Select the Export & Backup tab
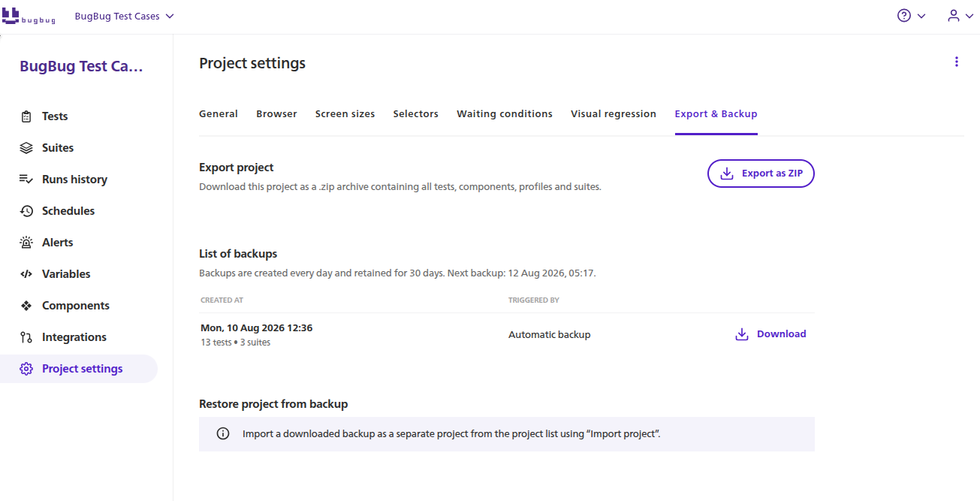Image resolution: width=980 pixels, height=501 pixels. click(716, 114)
